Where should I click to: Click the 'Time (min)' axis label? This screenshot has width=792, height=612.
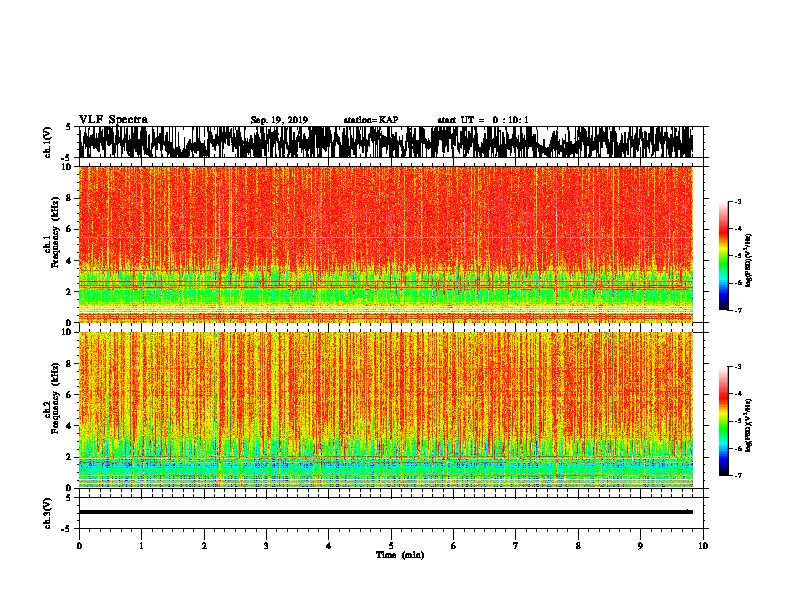pos(400,555)
